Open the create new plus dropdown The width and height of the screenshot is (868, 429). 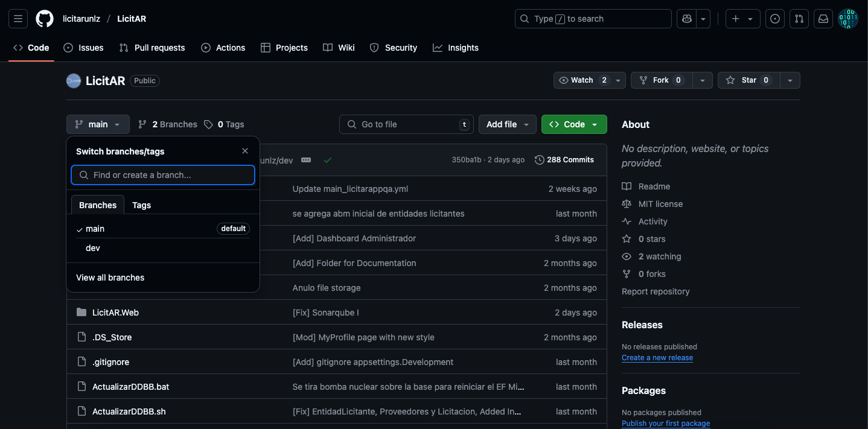click(x=742, y=19)
